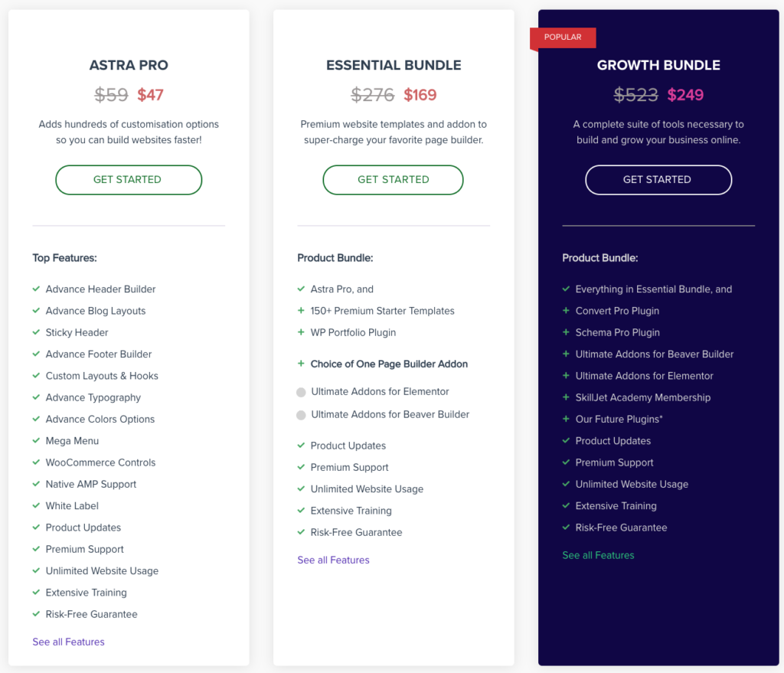
Task: Open See all Features under Essential Bundle
Action: tap(334, 560)
